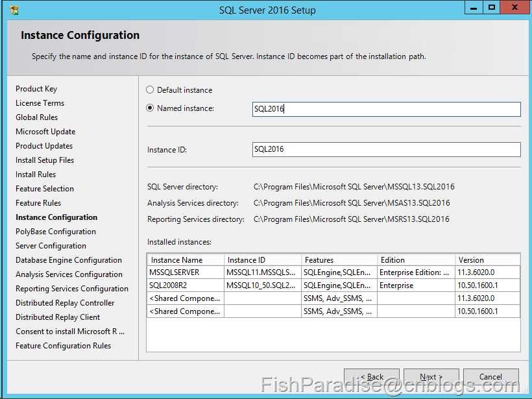Close the SQL Server 2016 Setup window
Image resolution: width=532 pixels, height=399 pixels.
pyautogui.click(x=515, y=8)
